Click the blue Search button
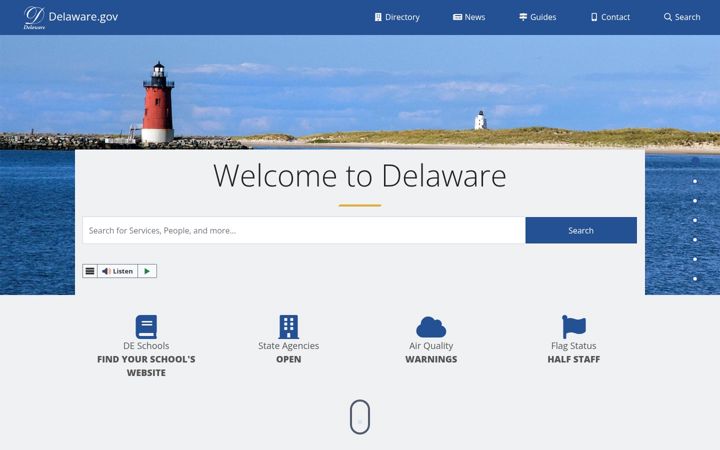The height and width of the screenshot is (450, 720). [x=581, y=230]
